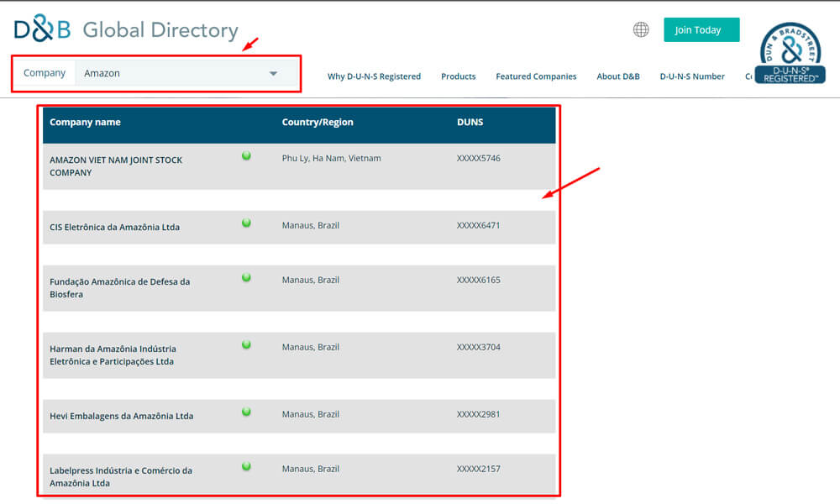Image resolution: width=840 pixels, height=504 pixels.
Task: Click DUNS number XXXXX6471
Action: [x=479, y=225]
